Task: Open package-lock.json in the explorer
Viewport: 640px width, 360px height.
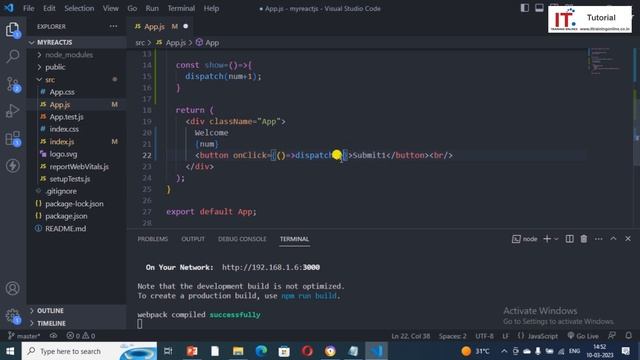Action: 77,204
